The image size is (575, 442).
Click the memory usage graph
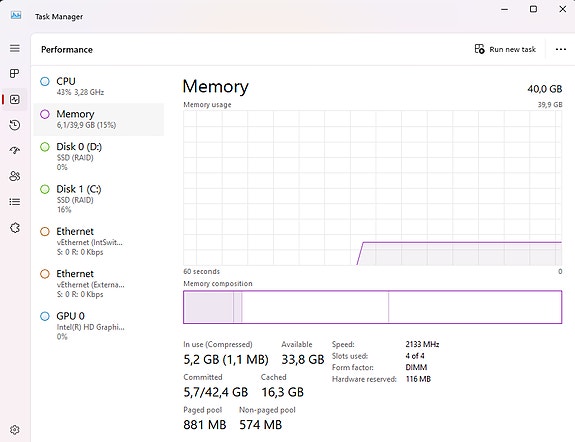(x=373, y=188)
